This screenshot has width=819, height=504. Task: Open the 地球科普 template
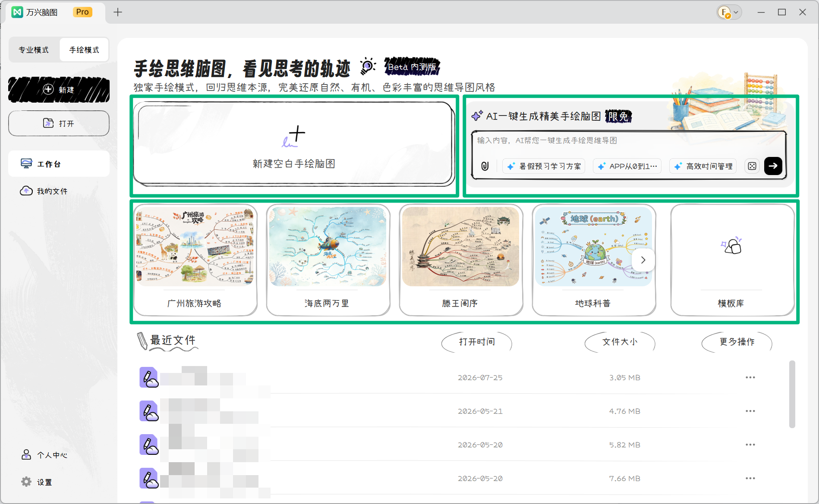[x=594, y=260]
